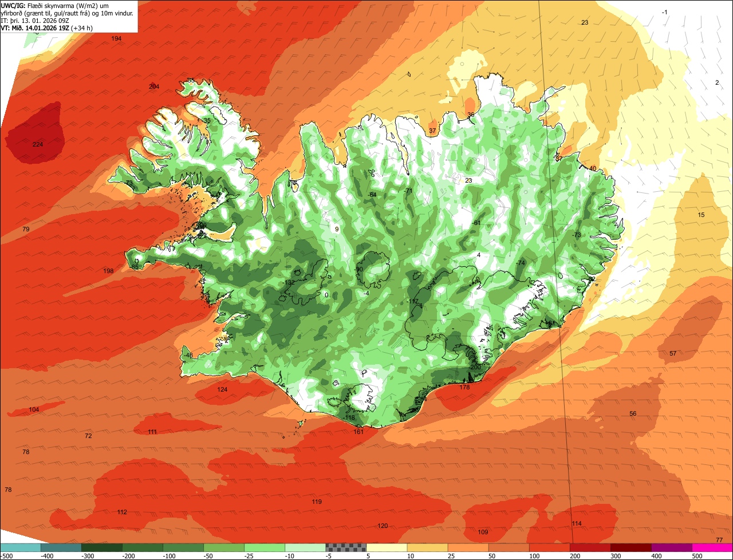The height and width of the screenshot is (560, 733).
Task: Click the -73 value in east Iceland
Action: [x=576, y=235]
